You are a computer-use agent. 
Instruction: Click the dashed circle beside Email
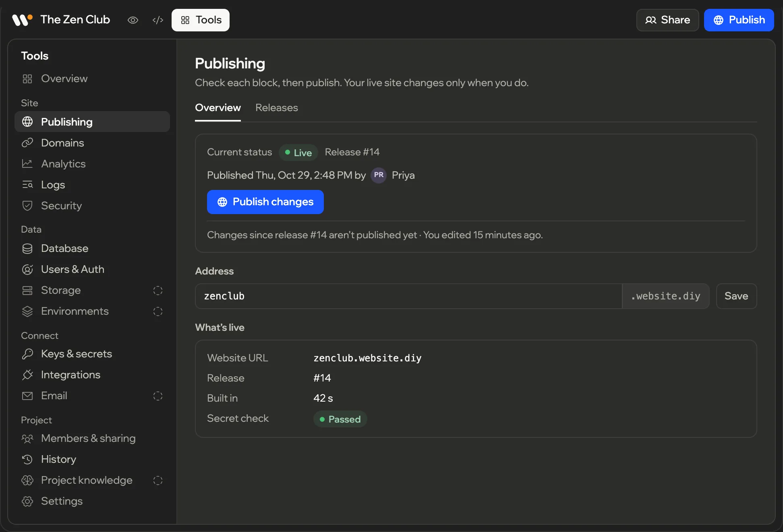[158, 396]
